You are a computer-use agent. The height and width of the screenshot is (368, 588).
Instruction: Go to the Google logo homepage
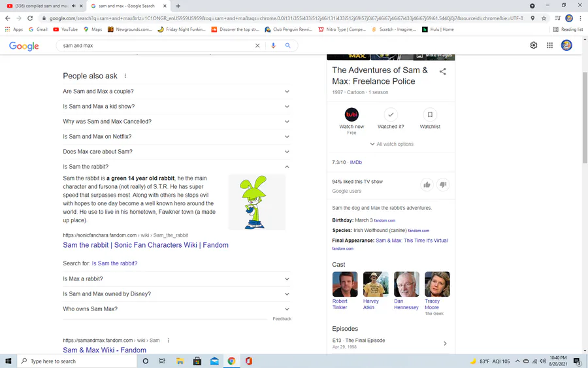pos(24,46)
